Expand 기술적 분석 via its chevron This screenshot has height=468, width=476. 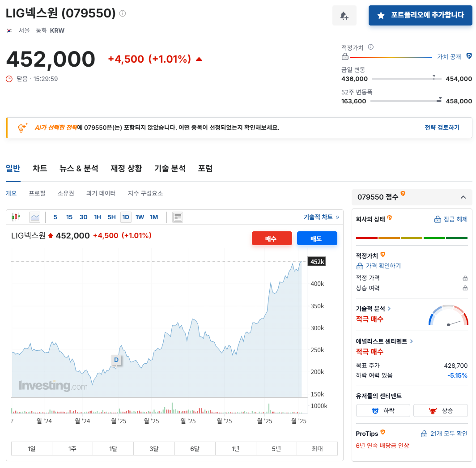(389, 309)
